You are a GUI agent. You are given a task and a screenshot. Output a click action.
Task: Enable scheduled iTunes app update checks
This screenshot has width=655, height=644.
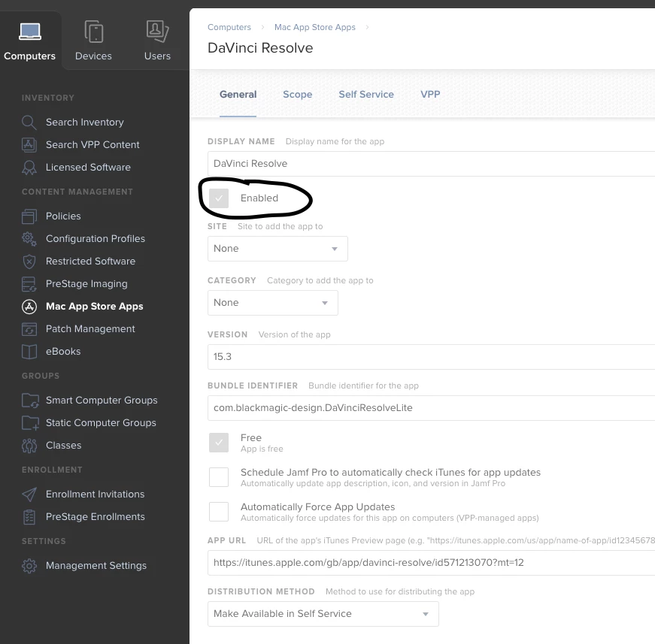[x=219, y=477]
